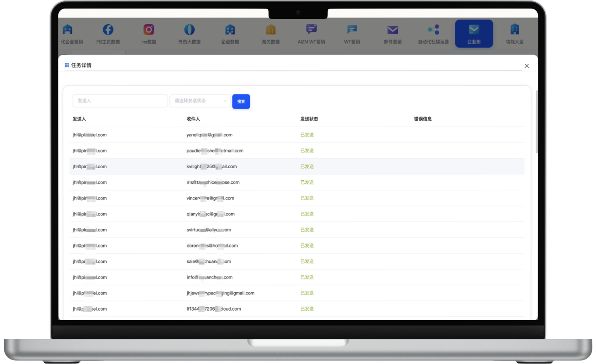
Task: Click the dialog's vertical scrollbar
Action: click(537, 122)
